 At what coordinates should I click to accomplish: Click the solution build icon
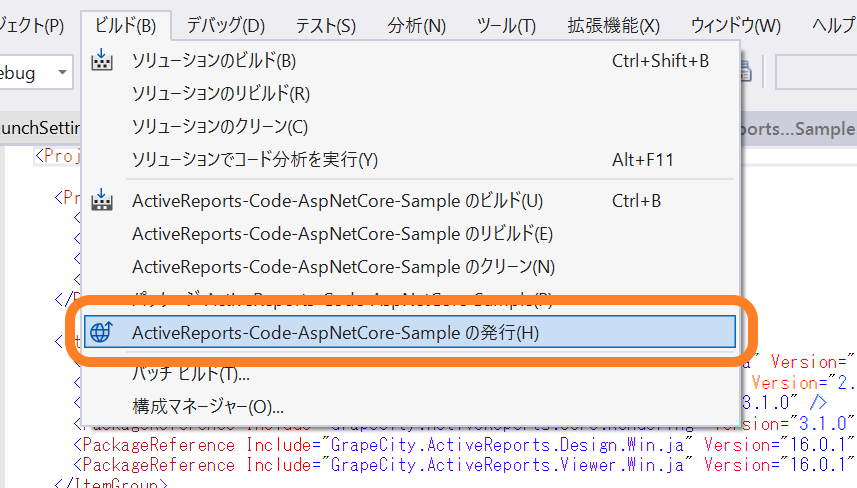click(x=102, y=60)
